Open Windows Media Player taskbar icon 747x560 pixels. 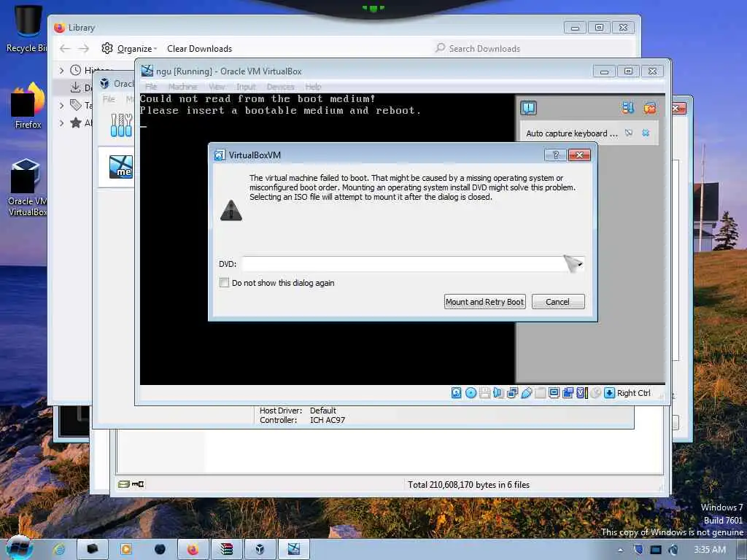pos(125,549)
